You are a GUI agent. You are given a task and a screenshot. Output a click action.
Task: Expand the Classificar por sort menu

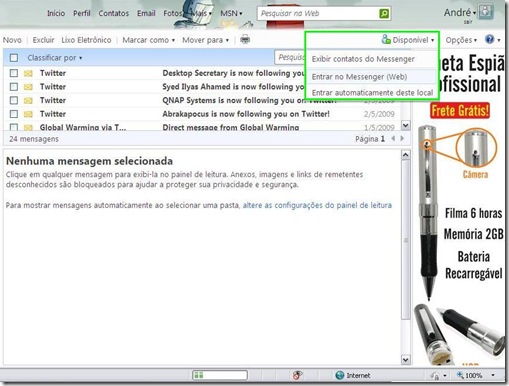[x=55, y=58]
